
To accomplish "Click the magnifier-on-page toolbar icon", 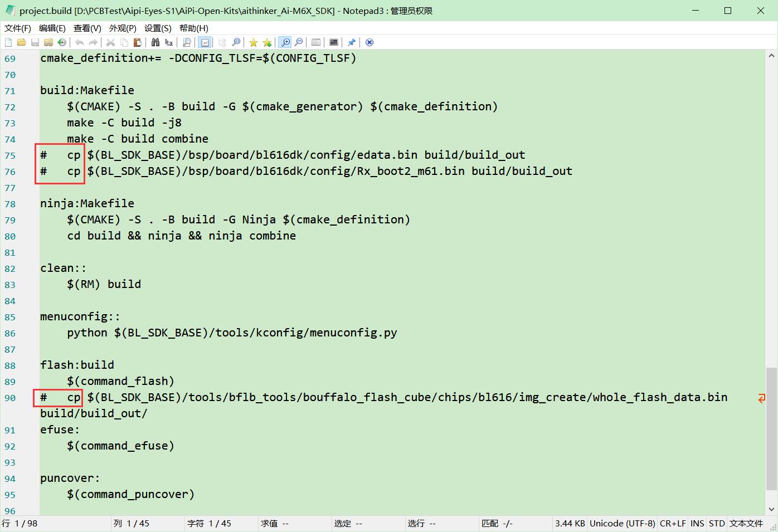I will pyautogui.click(x=187, y=42).
